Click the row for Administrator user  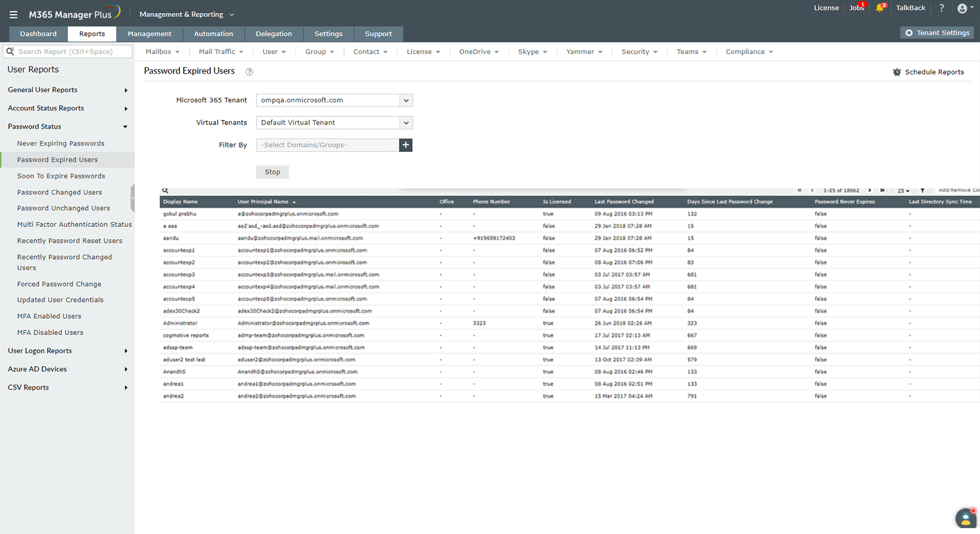[x=570, y=323]
